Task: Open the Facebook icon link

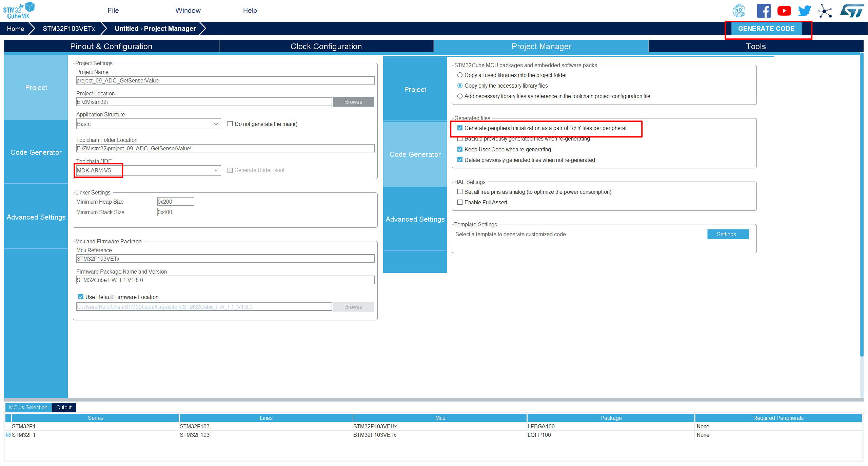Action: click(764, 11)
